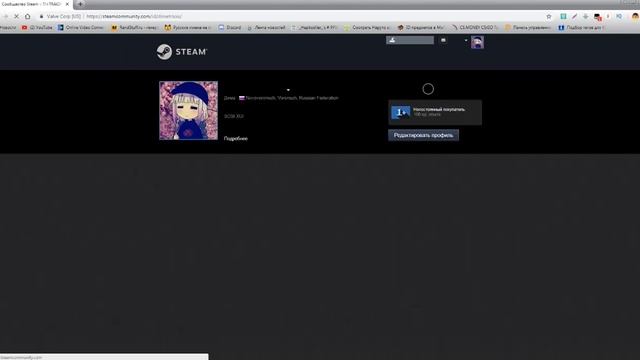Open the Панель управления bookmark

point(528,27)
